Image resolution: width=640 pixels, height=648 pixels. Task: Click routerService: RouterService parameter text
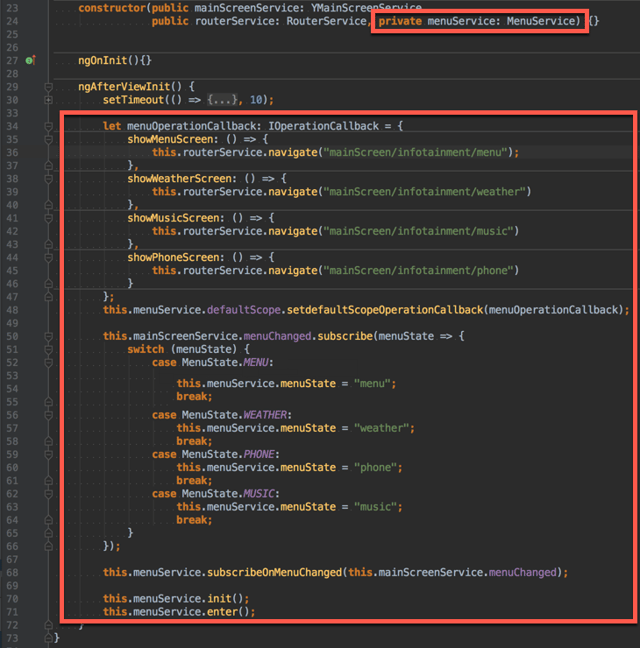coord(281,21)
